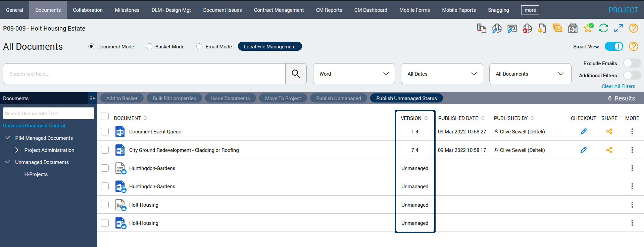Screen dimensions: 644x247
Task: Enable the Exclude Emails switch
Action: click(x=632, y=63)
